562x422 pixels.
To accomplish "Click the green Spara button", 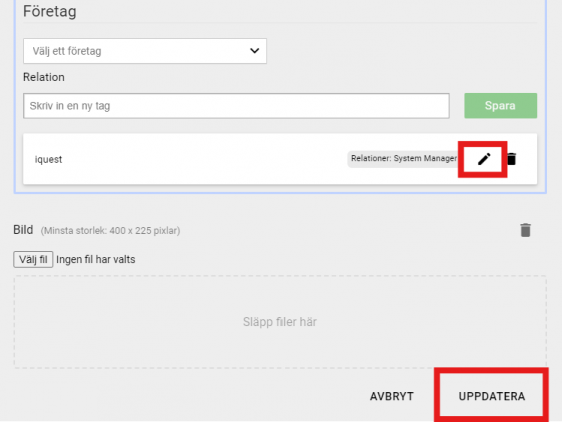I will (500, 106).
